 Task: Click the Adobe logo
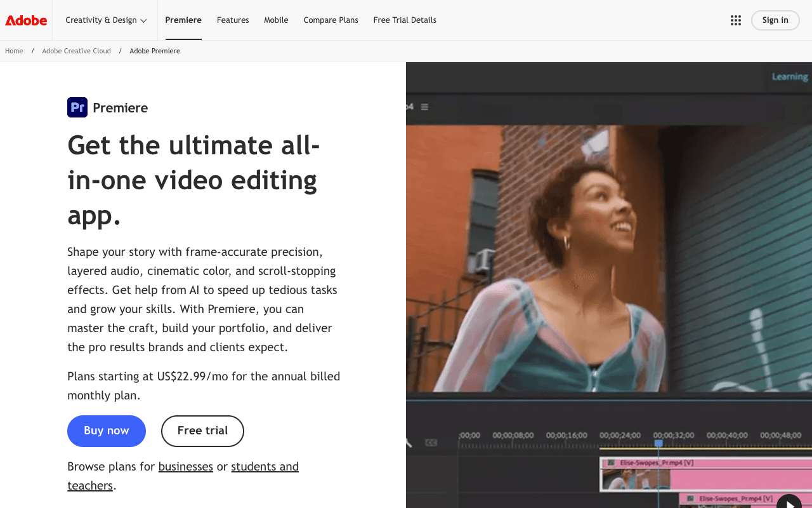pos(25,20)
